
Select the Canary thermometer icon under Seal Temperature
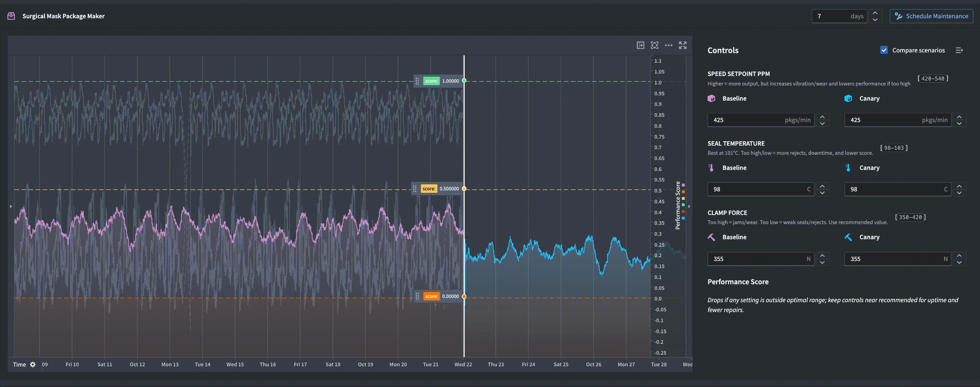848,167
